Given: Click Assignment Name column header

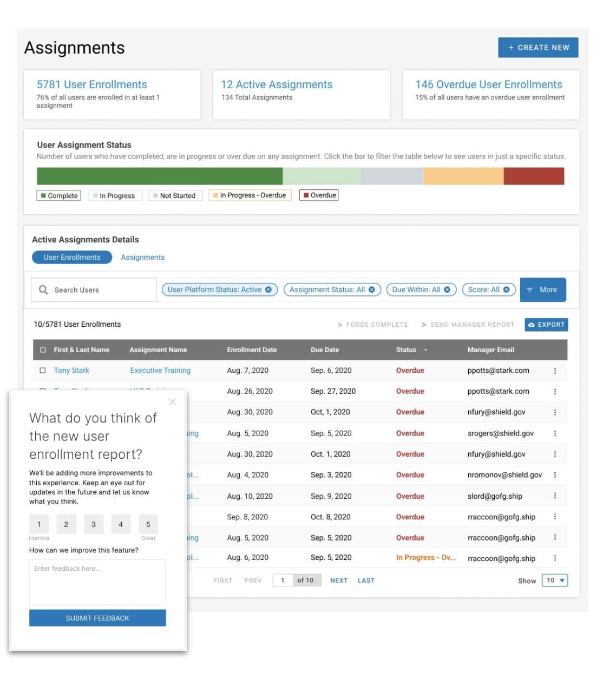Looking at the screenshot, I should (158, 350).
